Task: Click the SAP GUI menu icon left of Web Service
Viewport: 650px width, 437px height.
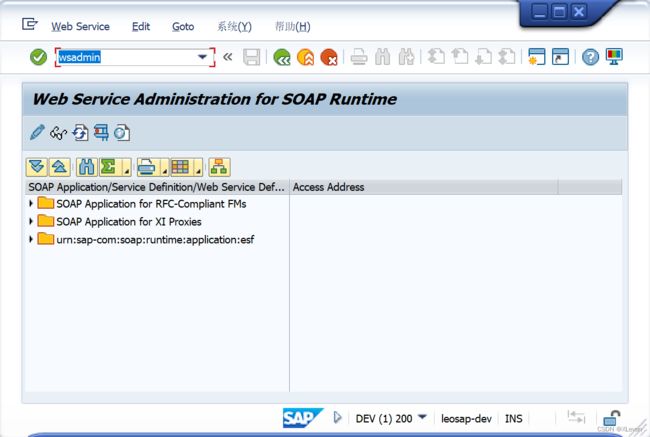Action: 29,24
